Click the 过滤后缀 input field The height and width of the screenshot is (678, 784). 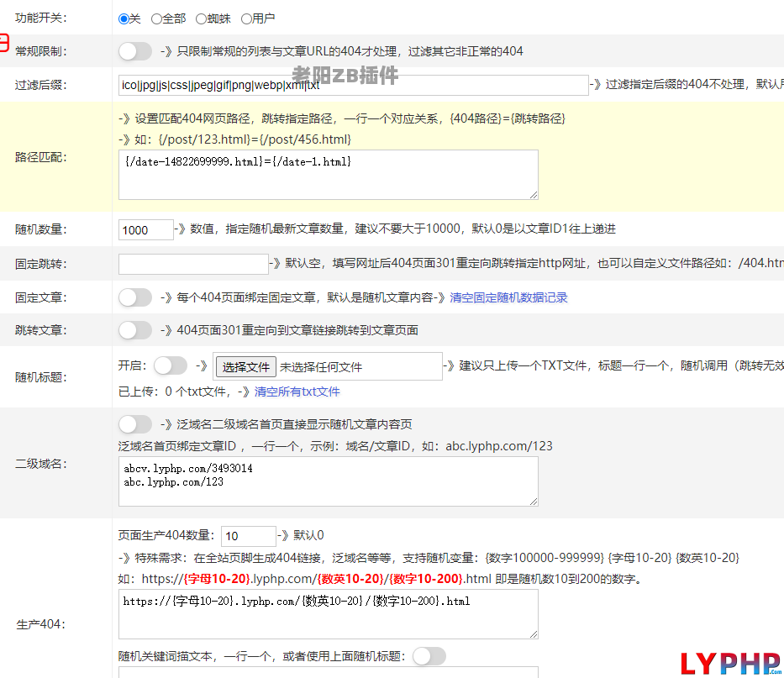pos(354,85)
